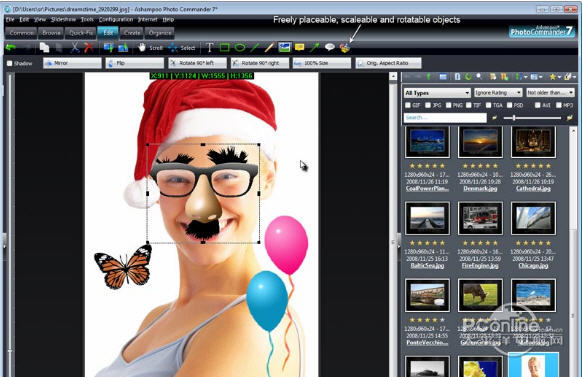Check the TGA file type filter

tap(489, 105)
